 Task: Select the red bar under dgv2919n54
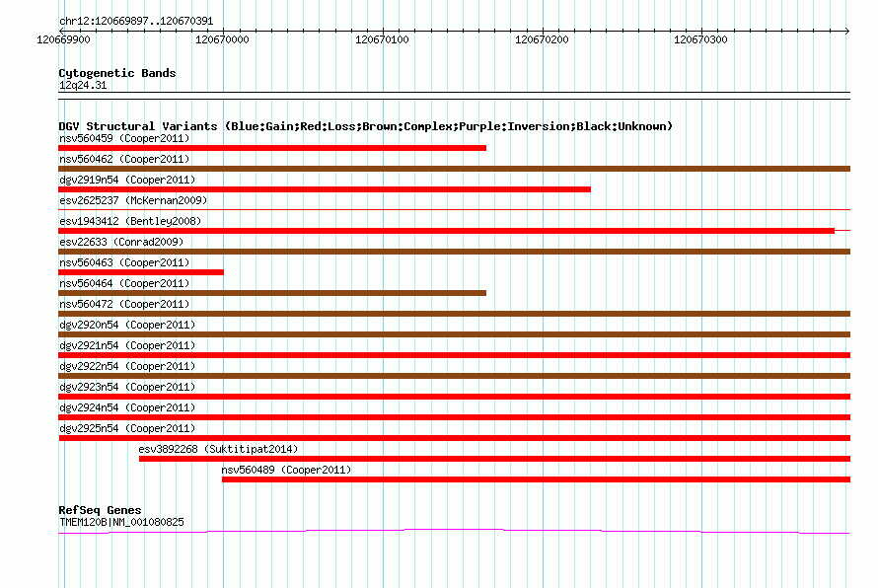point(325,189)
